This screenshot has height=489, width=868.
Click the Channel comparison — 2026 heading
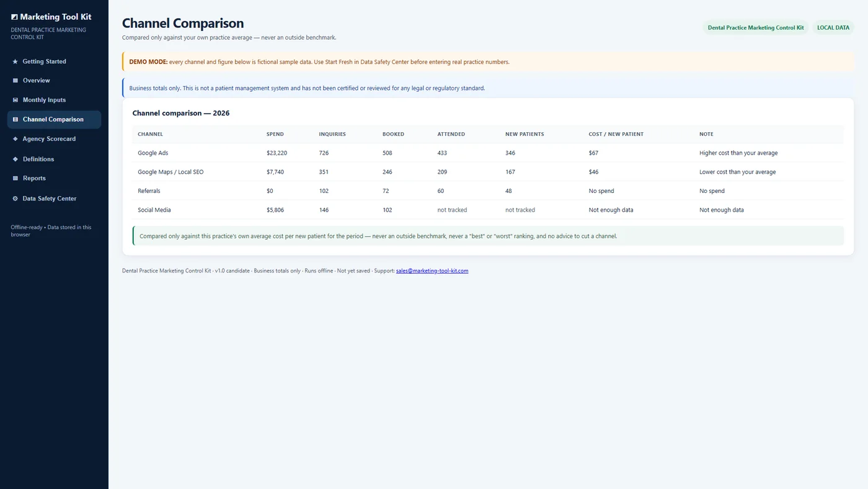181,113
